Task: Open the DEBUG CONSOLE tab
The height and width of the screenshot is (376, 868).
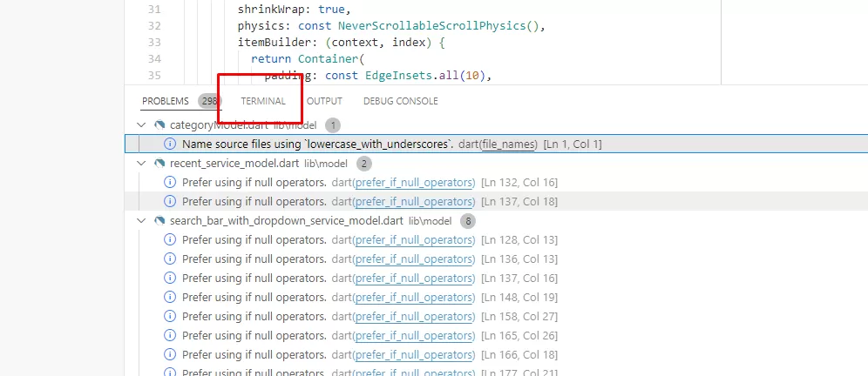Action: tap(401, 101)
